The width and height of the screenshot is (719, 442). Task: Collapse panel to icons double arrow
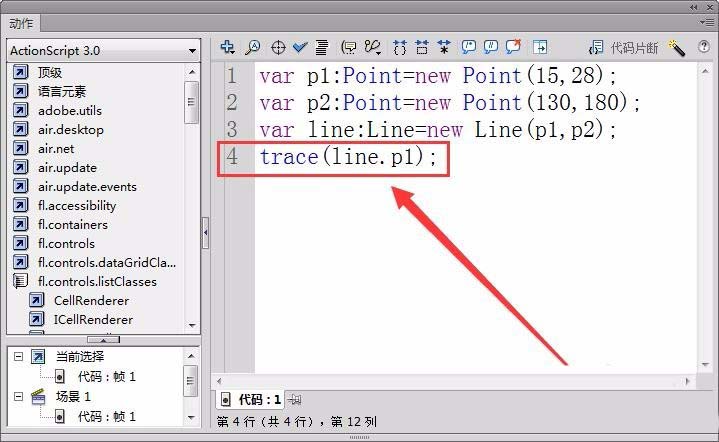point(693,7)
